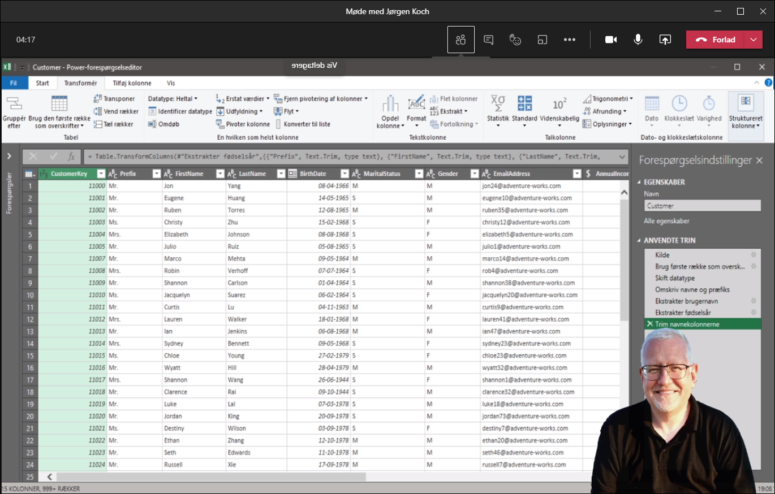This screenshot has height=494, width=775.
Task: Click Konverter til liste
Action: point(302,124)
